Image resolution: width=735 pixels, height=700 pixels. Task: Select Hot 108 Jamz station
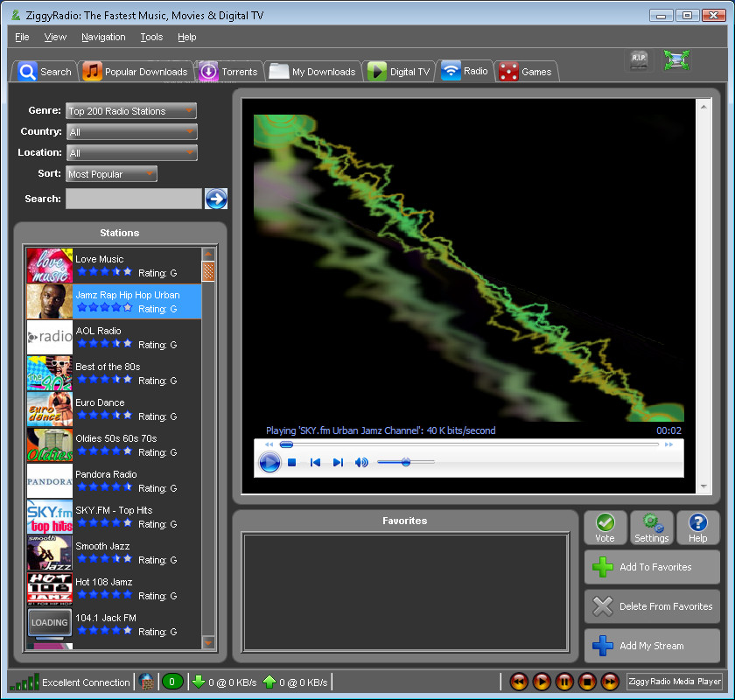(x=114, y=588)
